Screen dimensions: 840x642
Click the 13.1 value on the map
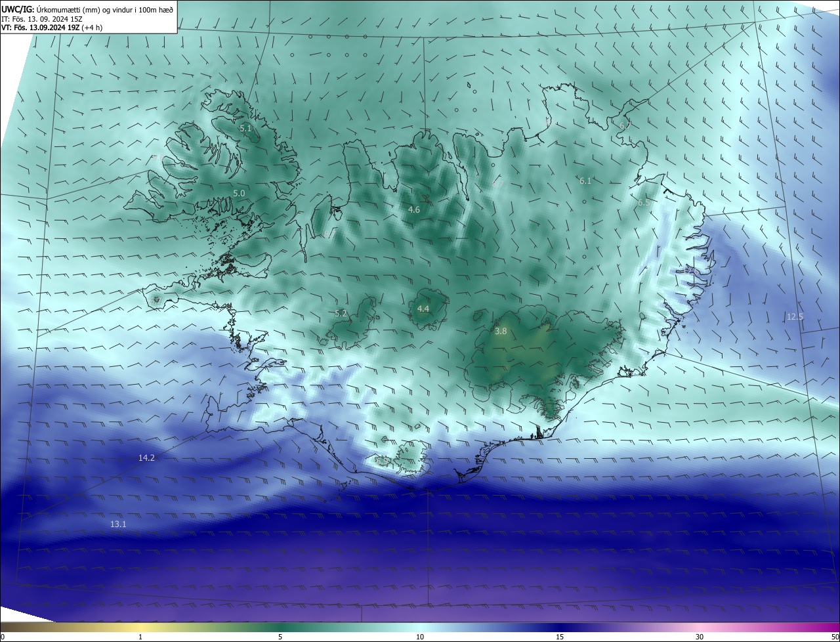point(118,524)
